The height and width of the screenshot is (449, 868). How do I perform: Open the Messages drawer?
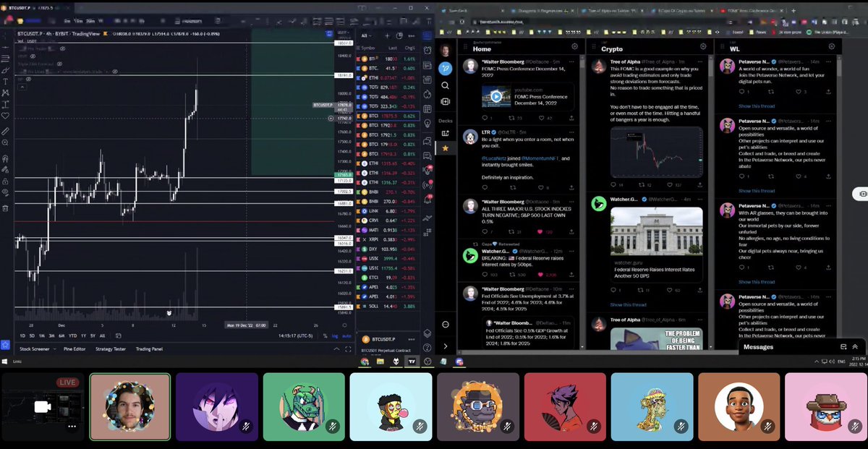click(759, 347)
